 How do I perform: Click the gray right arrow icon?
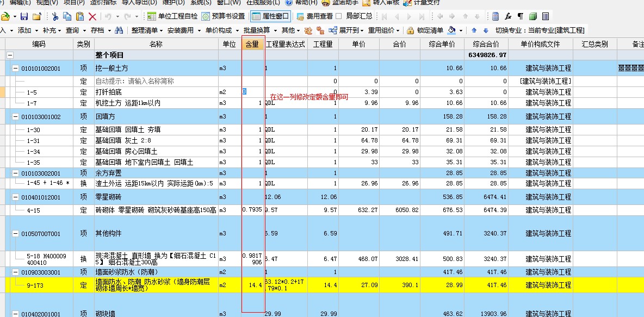[x=452, y=16]
